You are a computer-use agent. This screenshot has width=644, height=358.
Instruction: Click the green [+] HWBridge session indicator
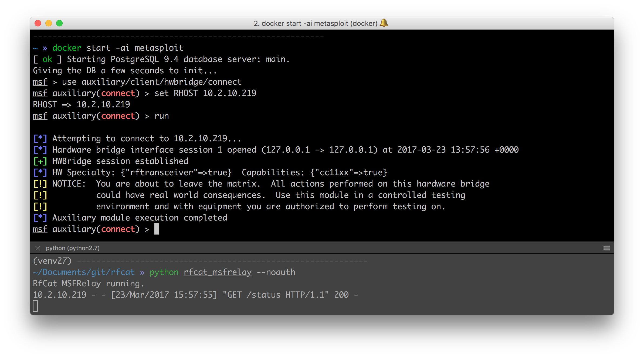click(x=40, y=161)
